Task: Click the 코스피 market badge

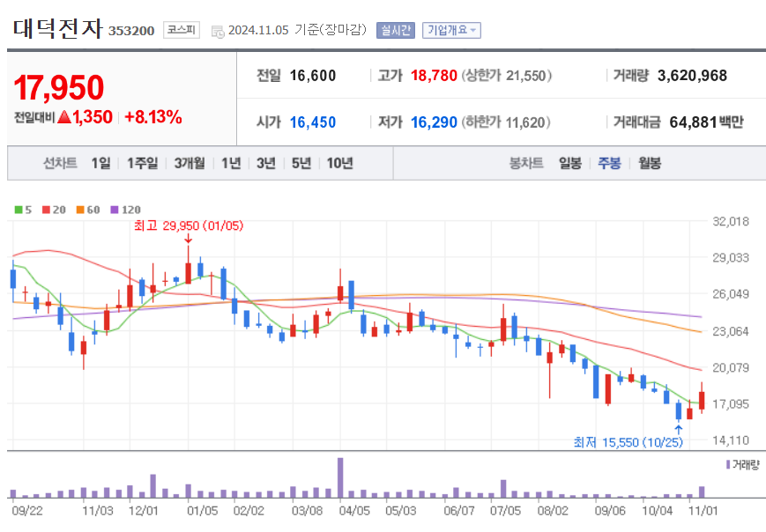Action: point(182,30)
